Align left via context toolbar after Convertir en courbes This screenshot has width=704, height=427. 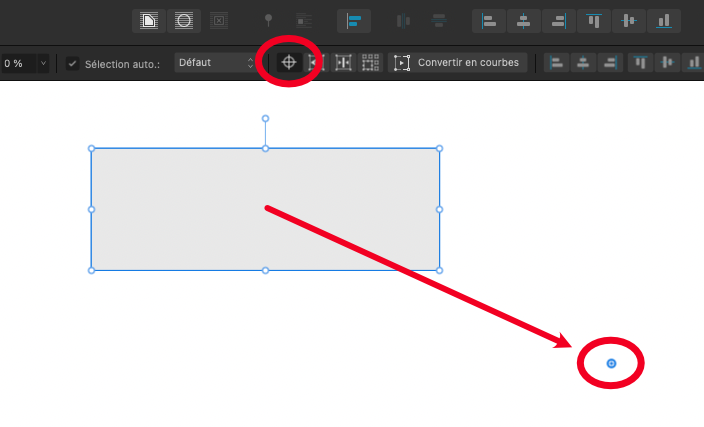coord(556,62)
